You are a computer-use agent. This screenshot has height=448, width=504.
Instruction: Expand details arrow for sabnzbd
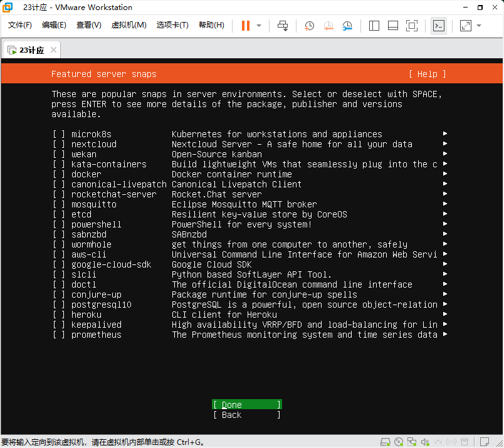445,234
